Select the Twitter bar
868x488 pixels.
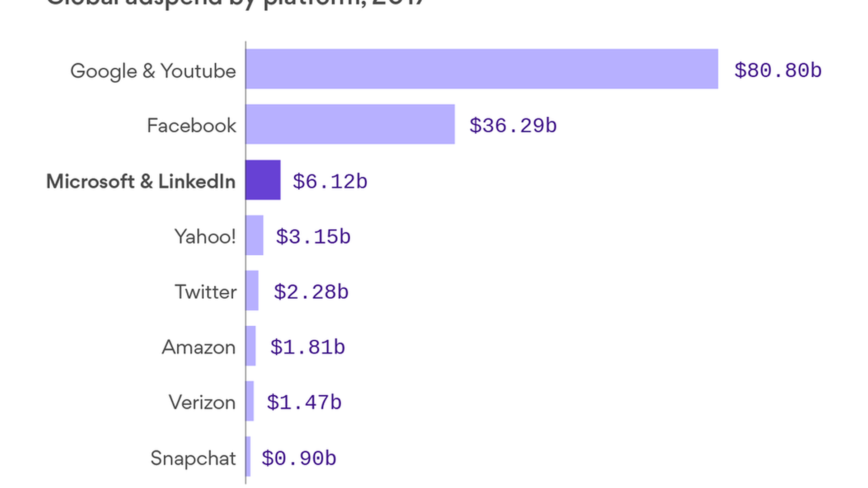click(252, 291)
